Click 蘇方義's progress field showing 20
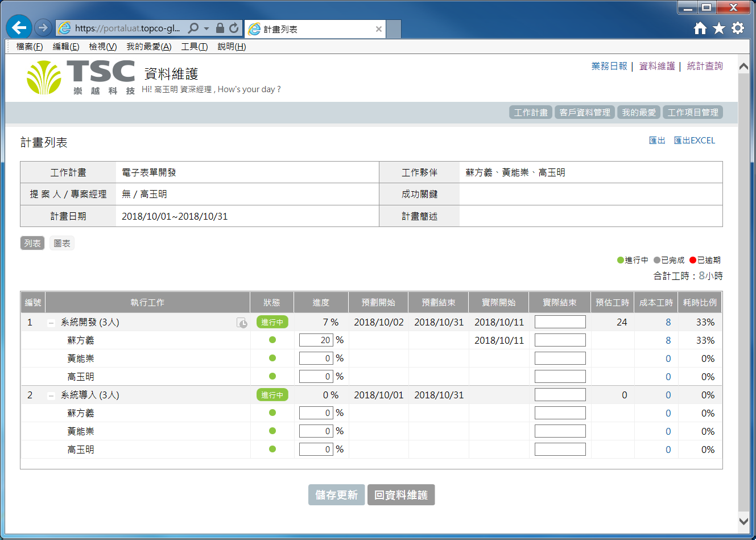Image resolution: width=756 pixels, height=540 pixels. (316, 340)
